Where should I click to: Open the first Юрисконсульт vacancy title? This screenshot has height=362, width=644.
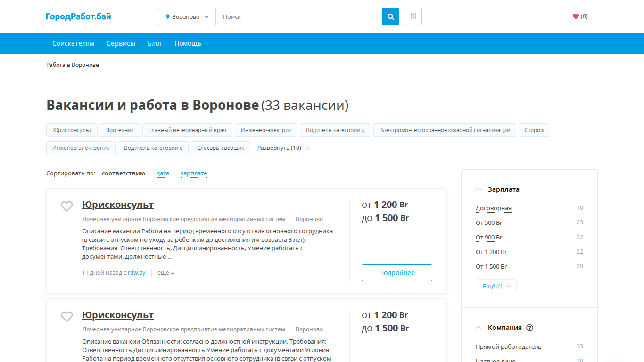pos(118,205)
